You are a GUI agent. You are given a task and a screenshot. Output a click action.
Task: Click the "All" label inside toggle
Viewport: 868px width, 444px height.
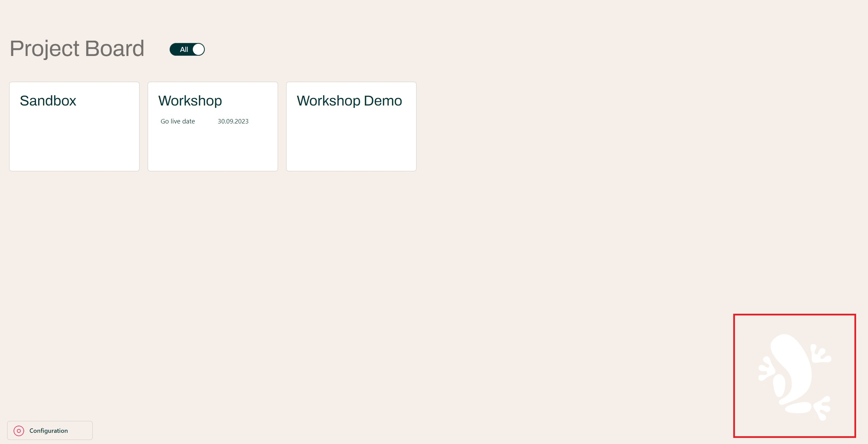pyautogui.click(x=184, y=50)
